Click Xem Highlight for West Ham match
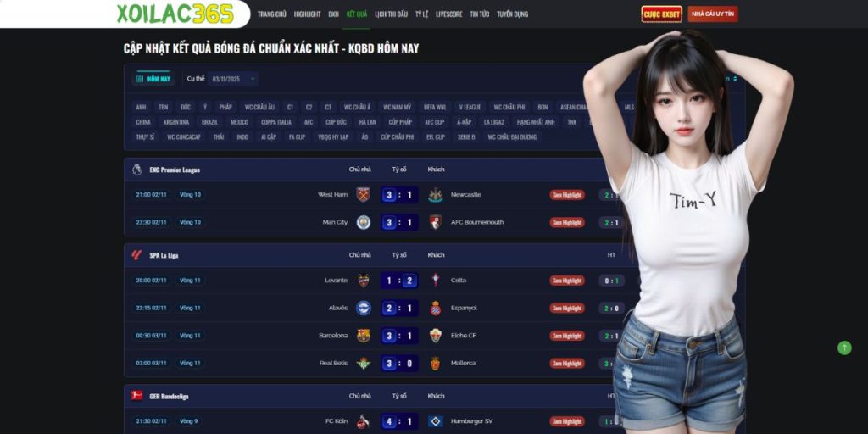Screen dimensions: 868x434 (567, 195)
